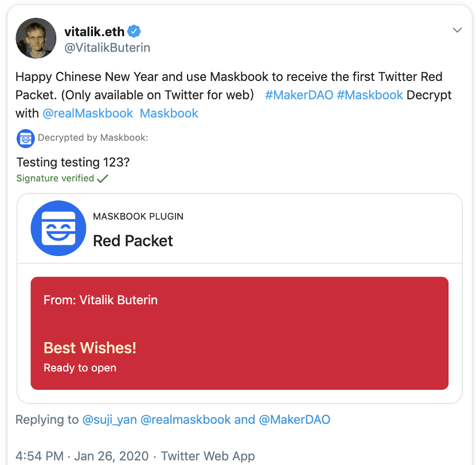Click the blue Maskbook link text

click(x=169, y=113)
